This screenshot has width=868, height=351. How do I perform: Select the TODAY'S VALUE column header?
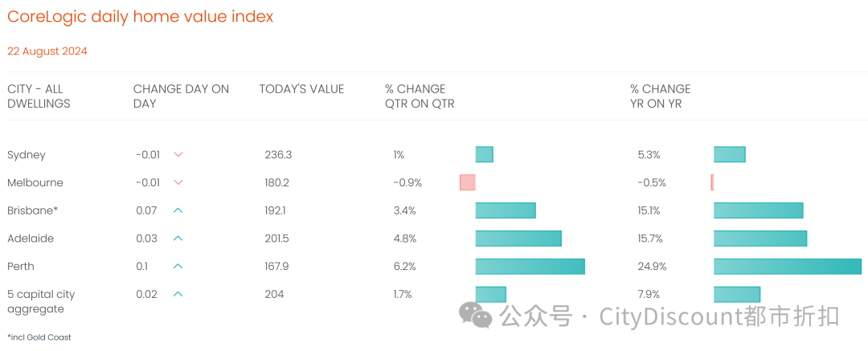[301, 89]
